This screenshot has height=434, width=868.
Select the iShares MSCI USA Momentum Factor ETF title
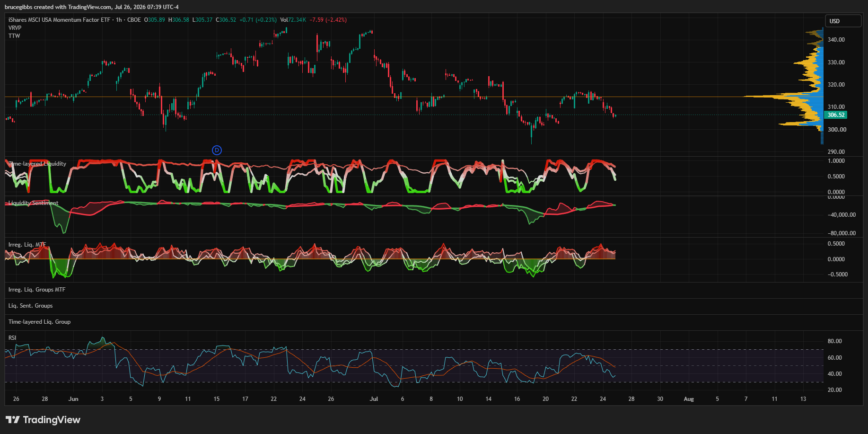[59, 20]
